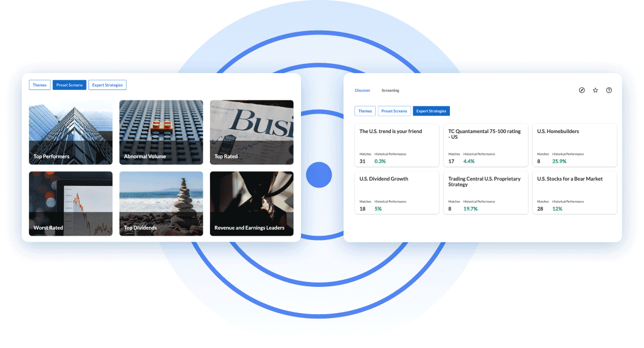Open the help question mark icon

click(x=609, y=90)
